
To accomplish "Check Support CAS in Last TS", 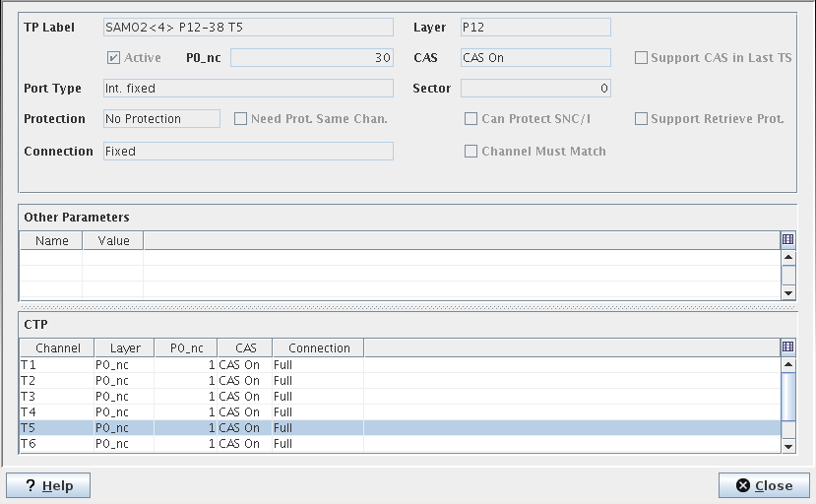I will pyautogui.click(x=642, y=58).
